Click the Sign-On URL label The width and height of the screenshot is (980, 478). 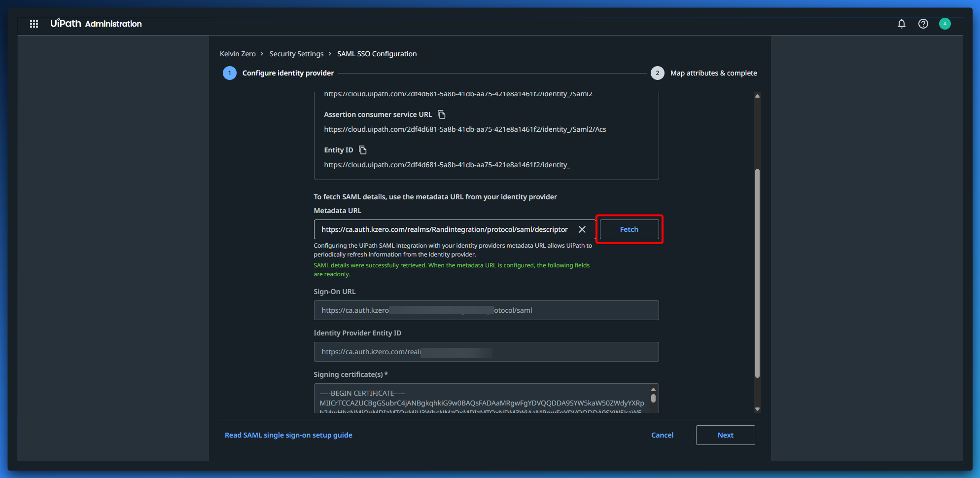(334, 292)
